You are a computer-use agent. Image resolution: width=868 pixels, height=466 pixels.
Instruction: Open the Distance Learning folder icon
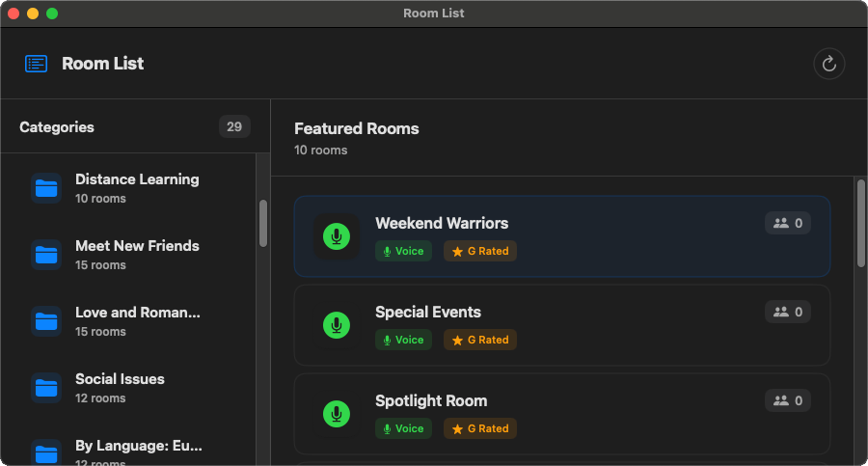pyautogui.click(x=46, y=188)
